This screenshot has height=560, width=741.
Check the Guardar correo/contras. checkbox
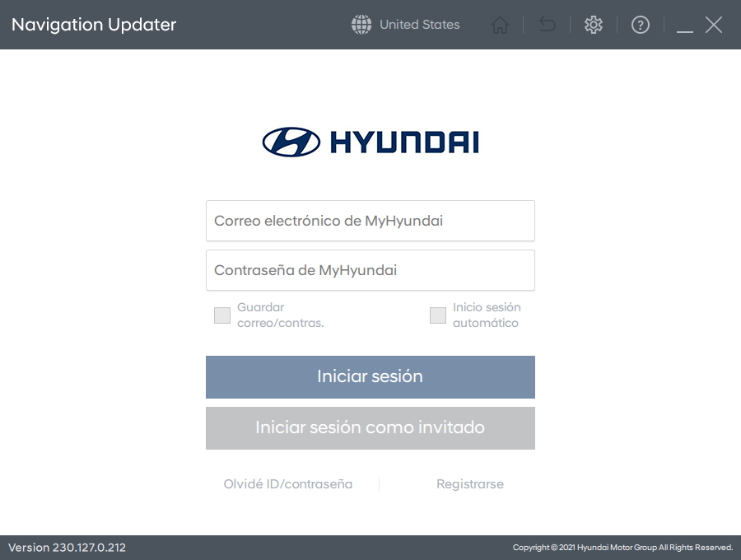pos(222,315)
